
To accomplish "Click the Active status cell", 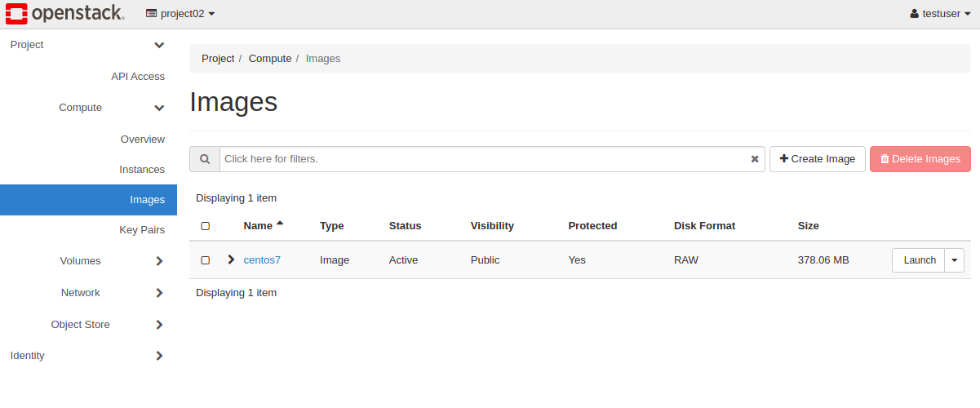I will (403, 260).
